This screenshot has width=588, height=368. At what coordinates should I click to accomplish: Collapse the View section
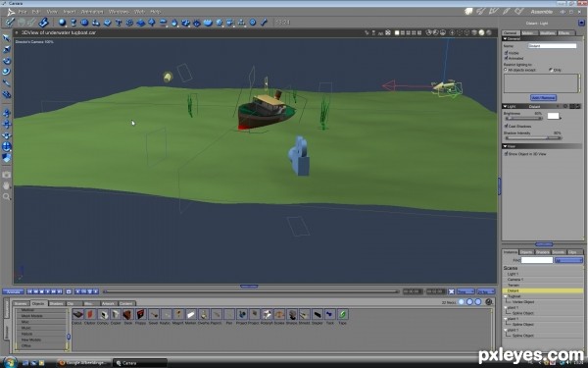[505, 146]
